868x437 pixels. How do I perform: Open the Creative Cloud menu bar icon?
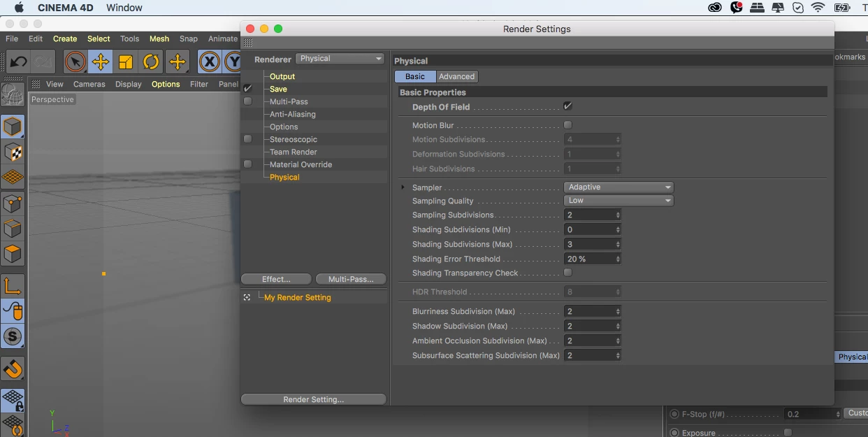(x=715, y=8)
